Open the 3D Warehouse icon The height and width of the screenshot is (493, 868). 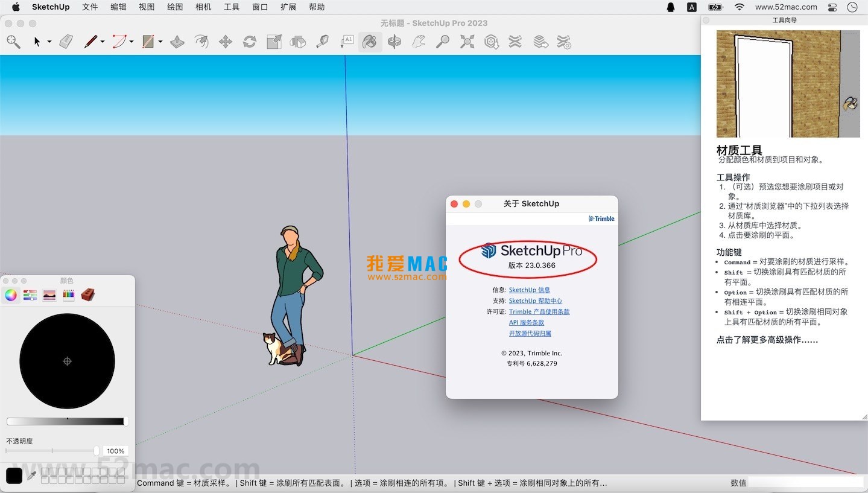point(492,42)
